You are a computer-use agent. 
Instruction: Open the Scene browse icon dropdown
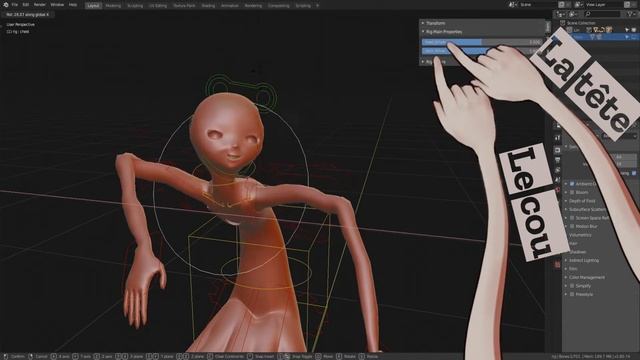pos(513,5)
